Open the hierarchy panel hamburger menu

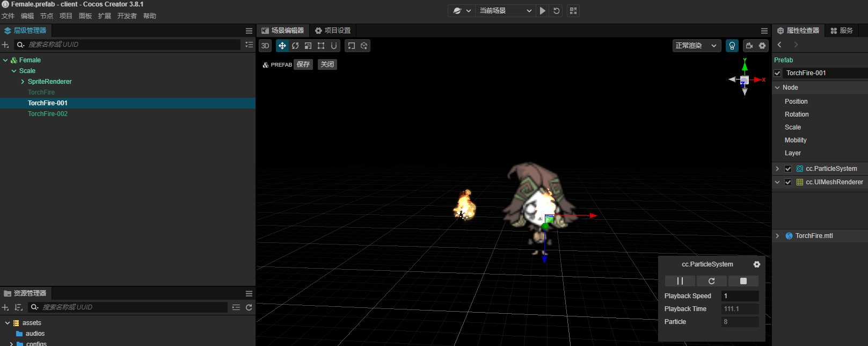tap(249, 31)
